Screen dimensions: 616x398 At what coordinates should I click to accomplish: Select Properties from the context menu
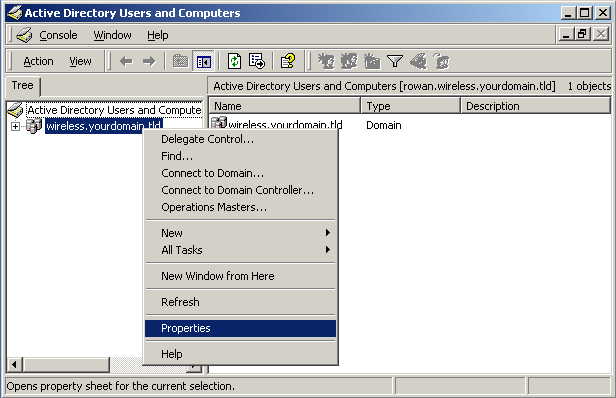[240, 328]
